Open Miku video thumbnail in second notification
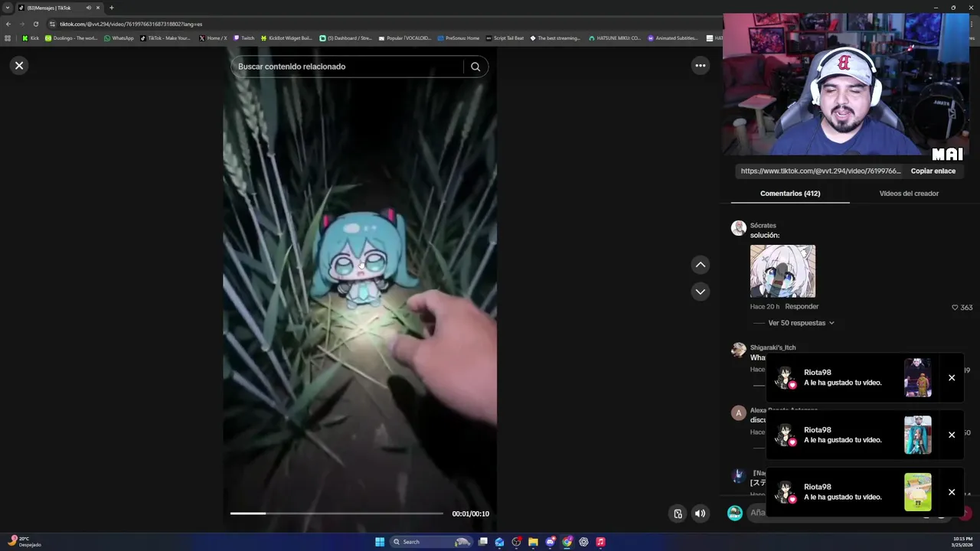 (917, 435)
